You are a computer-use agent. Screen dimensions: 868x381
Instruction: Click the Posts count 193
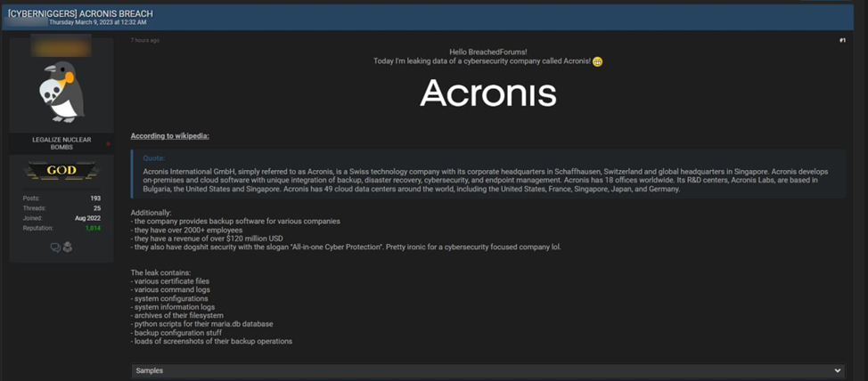point(95,198)
